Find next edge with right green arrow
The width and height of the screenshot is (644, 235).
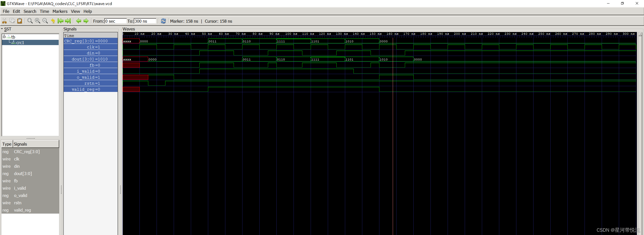coord(86,21)
